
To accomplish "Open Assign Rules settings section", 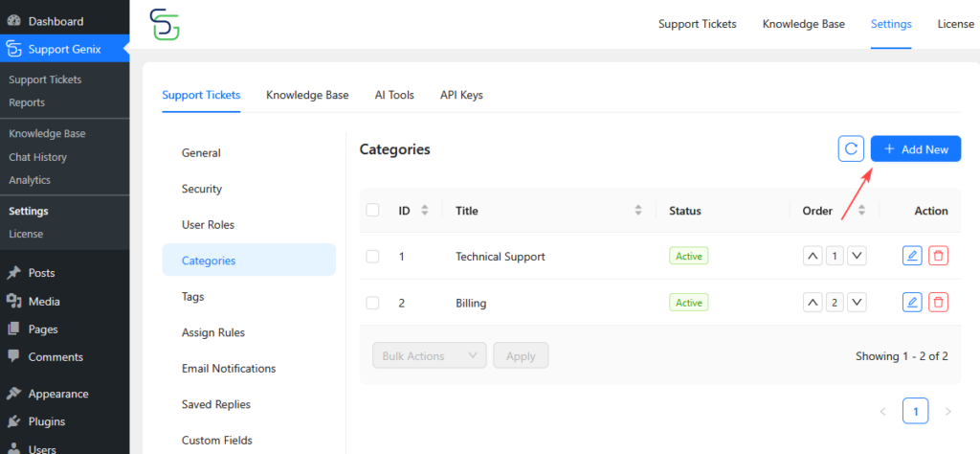I will click(249, 332).
